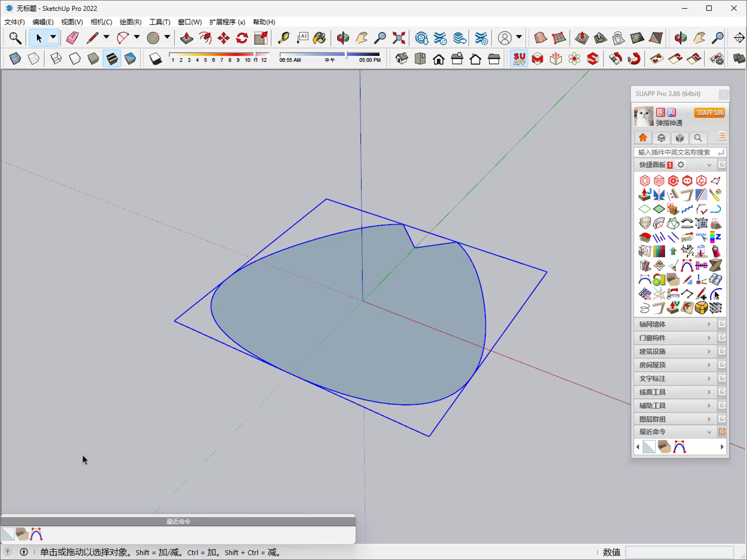Select the Rotate tool
Image resolution: width=747 pixels, height=560 pixels.
[242, 38]
